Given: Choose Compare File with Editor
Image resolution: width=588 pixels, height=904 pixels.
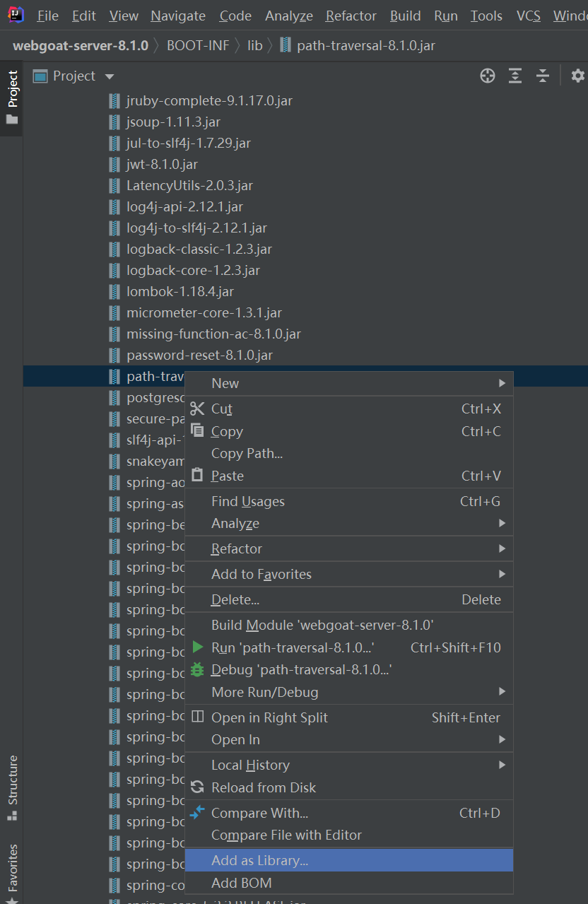Looking at the screenshot, I should (349, 835).
